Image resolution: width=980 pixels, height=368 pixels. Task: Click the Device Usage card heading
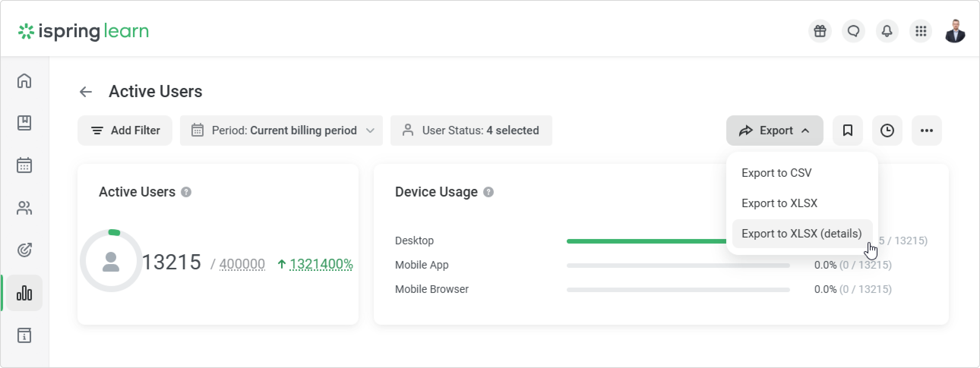point(436,192)
